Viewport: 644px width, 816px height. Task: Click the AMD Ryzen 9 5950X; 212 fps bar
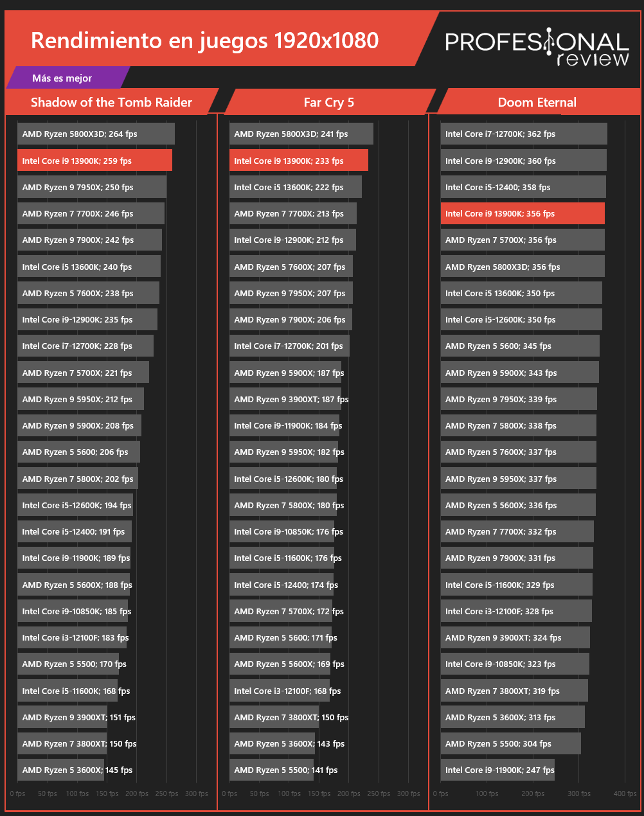click(x=80, y=399)
